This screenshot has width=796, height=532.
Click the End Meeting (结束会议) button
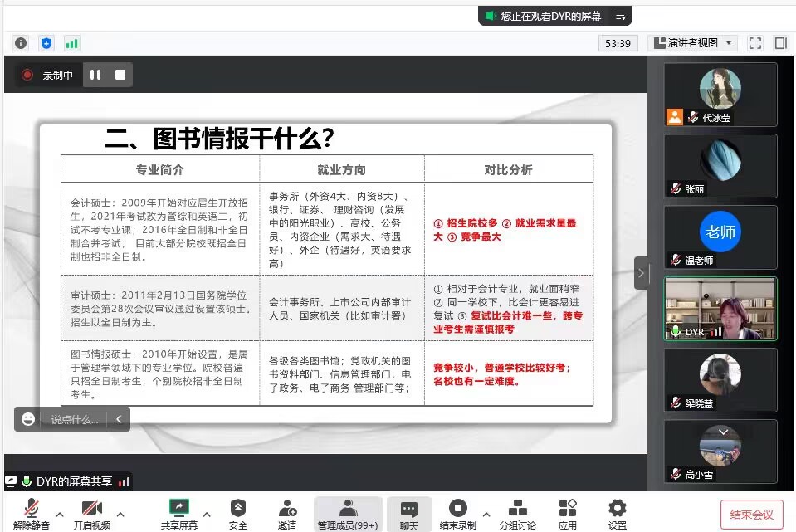point(751,515)
